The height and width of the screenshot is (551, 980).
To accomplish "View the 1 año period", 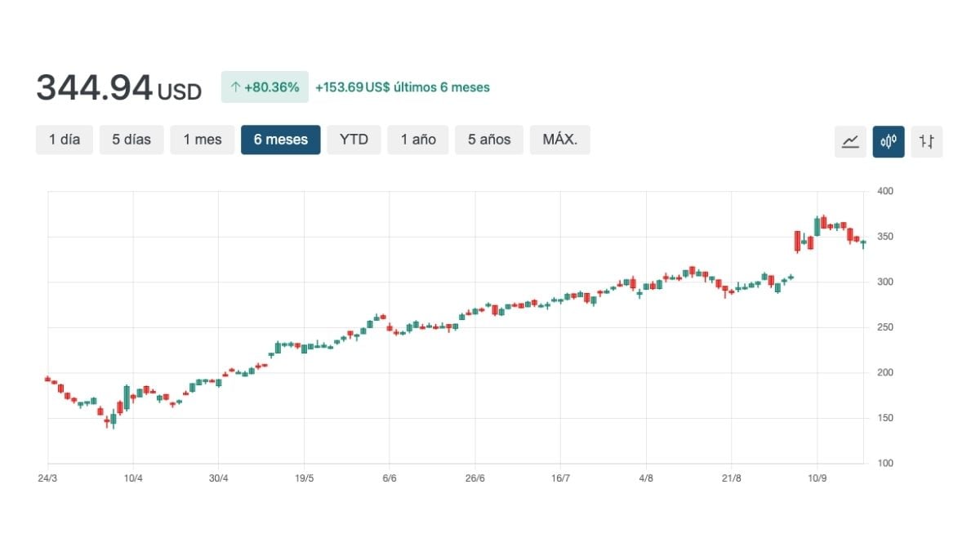I will [x=418, y=140].
